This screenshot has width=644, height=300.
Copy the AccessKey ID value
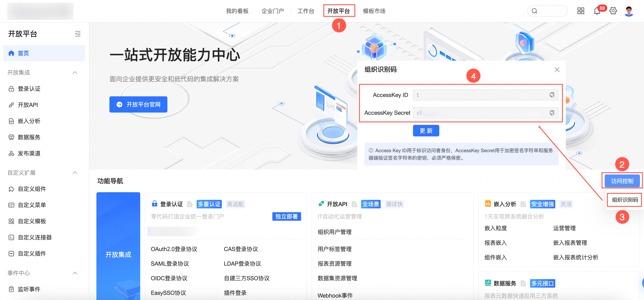click(552, 95)
